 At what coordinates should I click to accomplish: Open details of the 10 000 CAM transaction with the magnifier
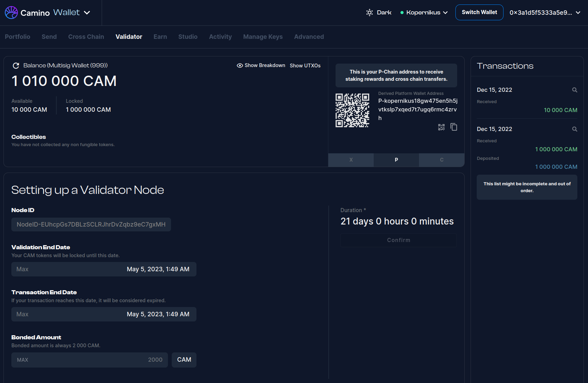pyautogui.click(x=574, y=90)
